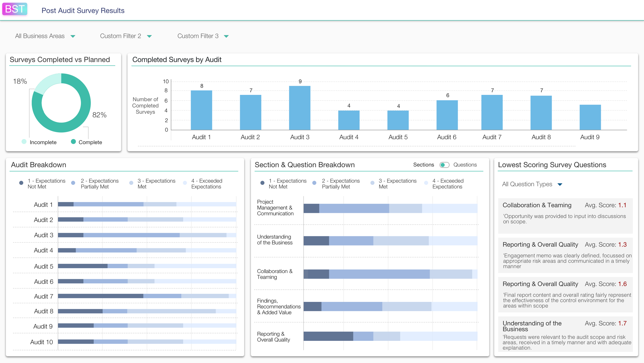Toggle the '1 - Expectations Not Met' legend in Section & Question Breakdown
Screen dimensions: 644x363
click(262, 183)
